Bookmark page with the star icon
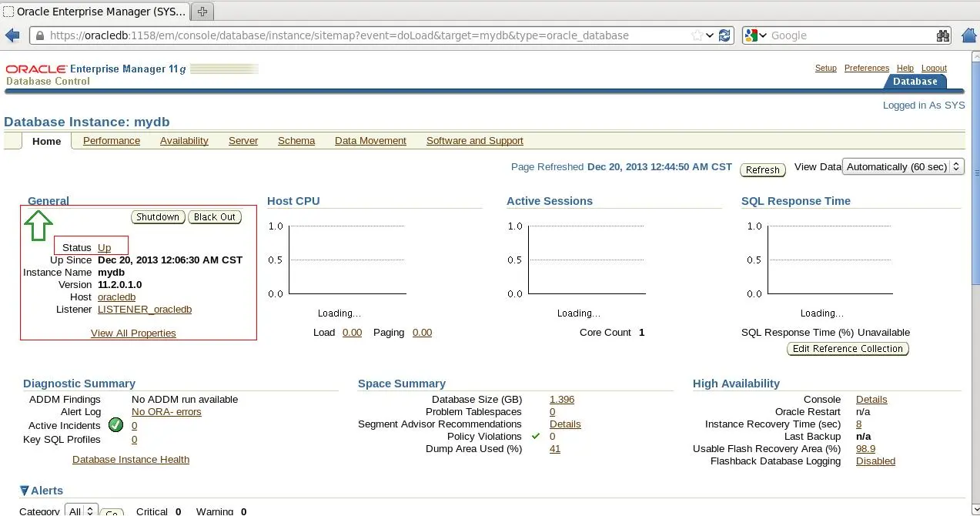Viewport: 980px width, 516px height. point(697,35)
